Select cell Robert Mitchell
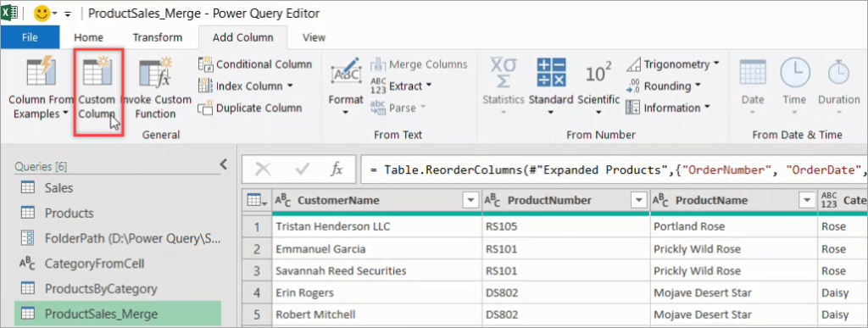Screen dimensions: 868x328 [376, 314]
